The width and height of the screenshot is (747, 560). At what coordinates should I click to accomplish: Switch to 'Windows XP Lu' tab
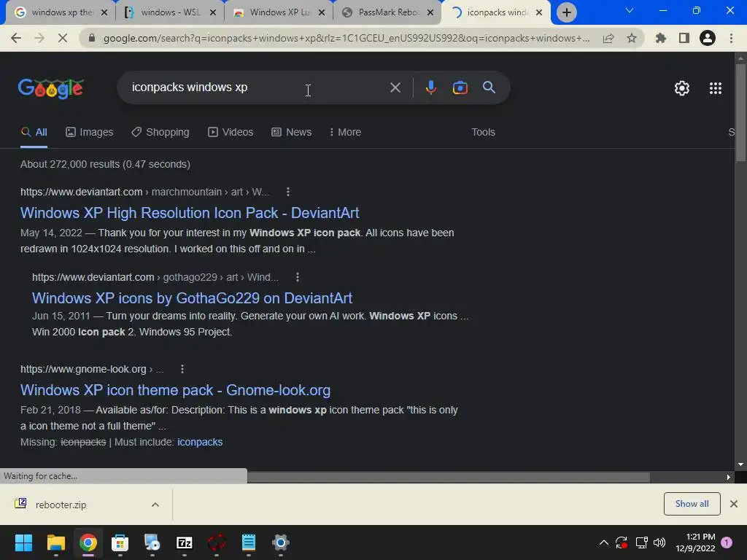pyautogui.click(x=279, y=12)
